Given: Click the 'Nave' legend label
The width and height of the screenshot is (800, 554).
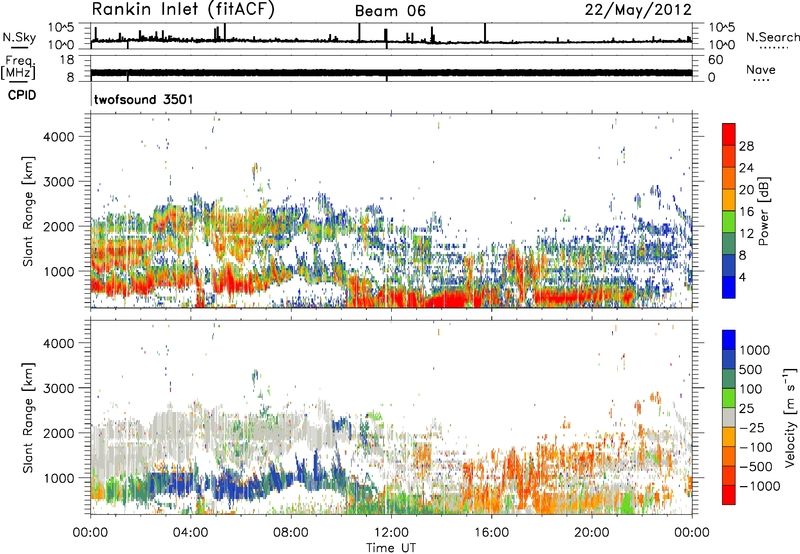Looking at the screenshot, I should click(761, 69).
